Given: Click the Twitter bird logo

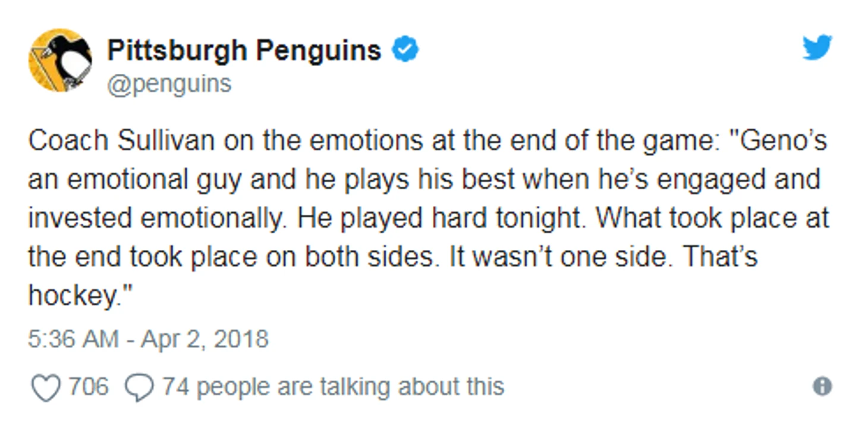Looking at the screenshot, I should click(817, 48).
